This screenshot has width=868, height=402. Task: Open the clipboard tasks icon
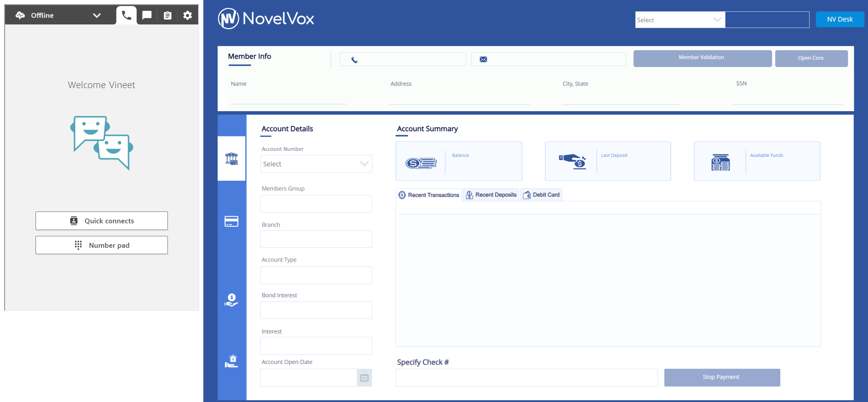pos(167,15)
